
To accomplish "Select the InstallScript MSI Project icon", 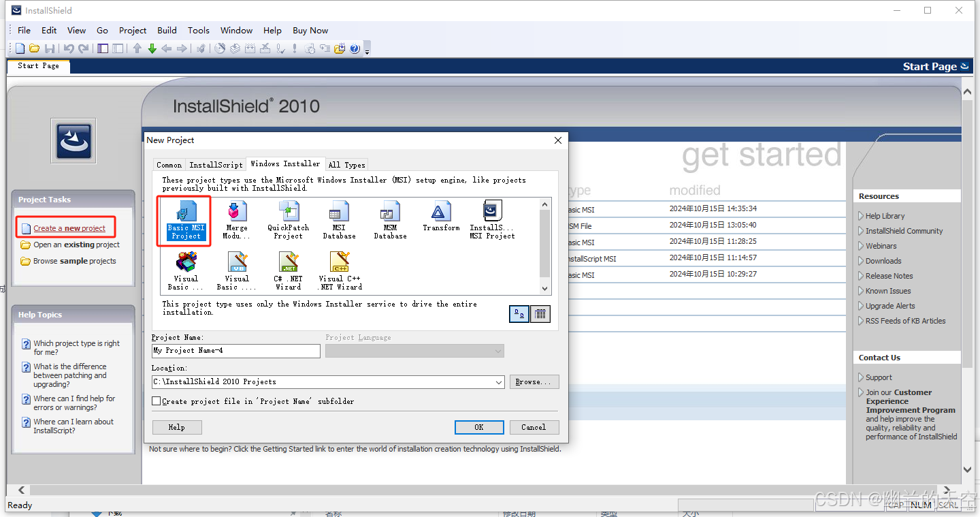I will 492,220.
